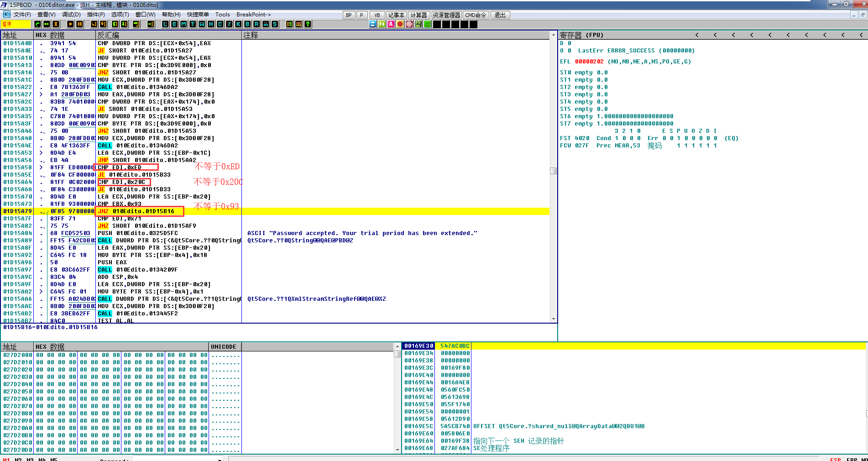Open the 快捷菜单 menu
The width and height of the screenshot is (868, 461).
point(198,15)
